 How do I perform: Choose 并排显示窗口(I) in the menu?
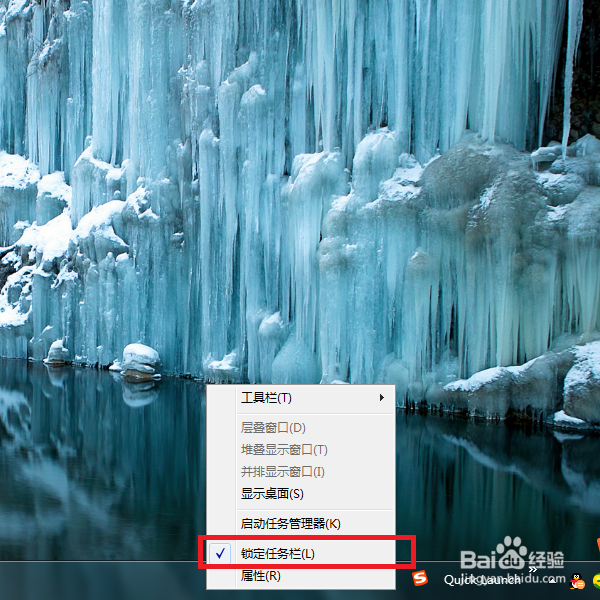click(300, 472)
